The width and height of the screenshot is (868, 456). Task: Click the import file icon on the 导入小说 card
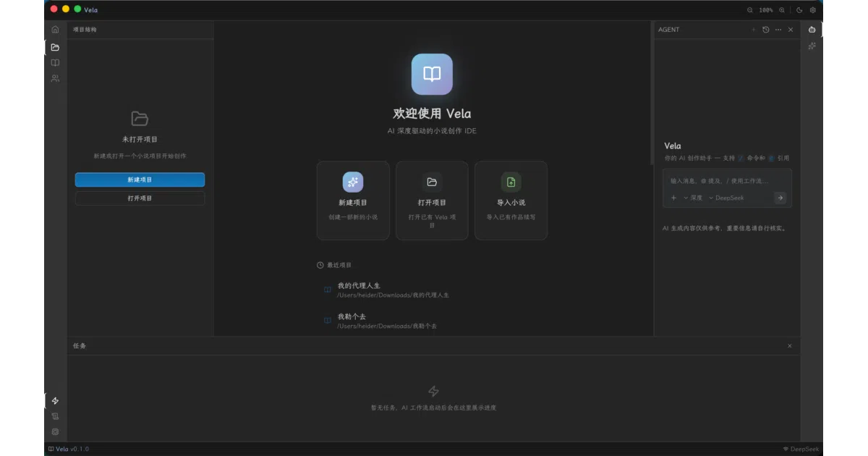[511, 182]
